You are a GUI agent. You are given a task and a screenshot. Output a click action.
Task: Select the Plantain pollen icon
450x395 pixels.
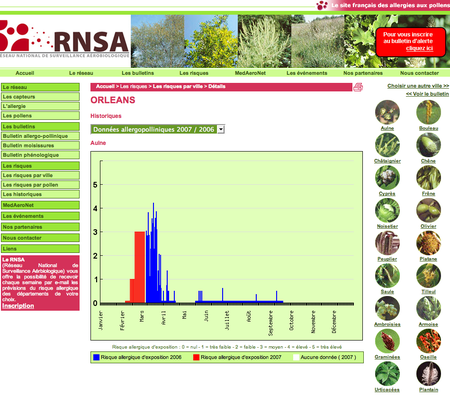[428, 374]
